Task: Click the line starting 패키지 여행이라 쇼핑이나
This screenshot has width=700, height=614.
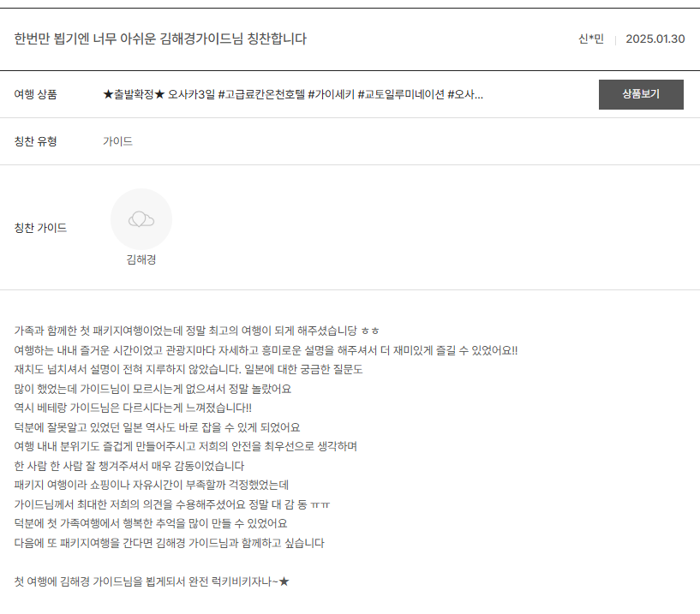Action: (x=152, y=485)
